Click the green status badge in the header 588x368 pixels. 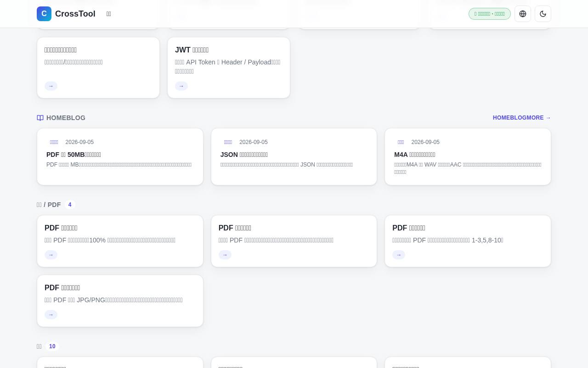point(490,14)
